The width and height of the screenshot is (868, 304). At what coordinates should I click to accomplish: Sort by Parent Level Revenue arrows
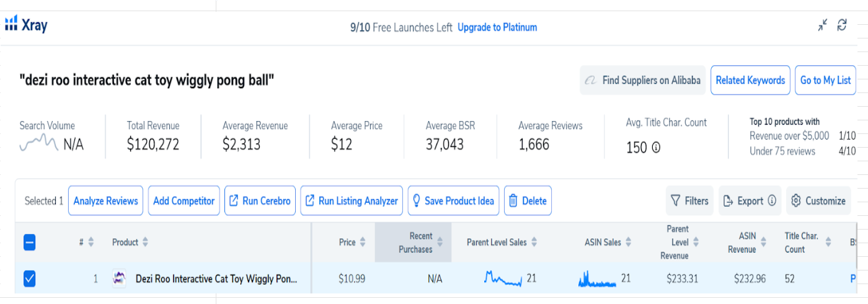coord(696,243)
